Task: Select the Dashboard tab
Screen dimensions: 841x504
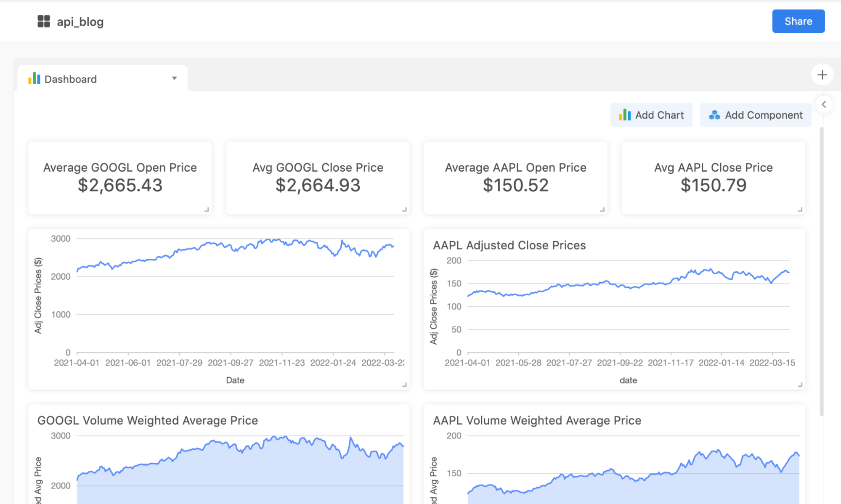Action: [71, 79]
